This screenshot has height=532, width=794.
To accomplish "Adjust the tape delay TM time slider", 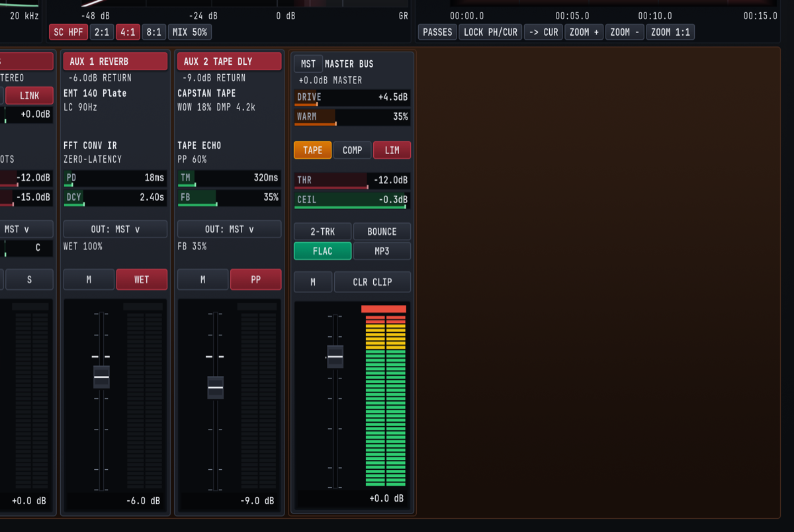I will coord(229,178).
